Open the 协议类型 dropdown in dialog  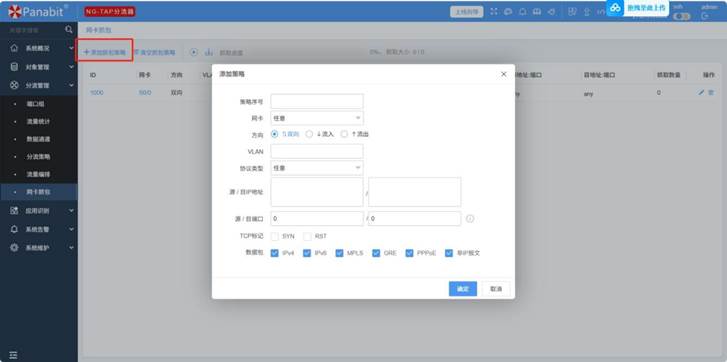coord(317,168)
